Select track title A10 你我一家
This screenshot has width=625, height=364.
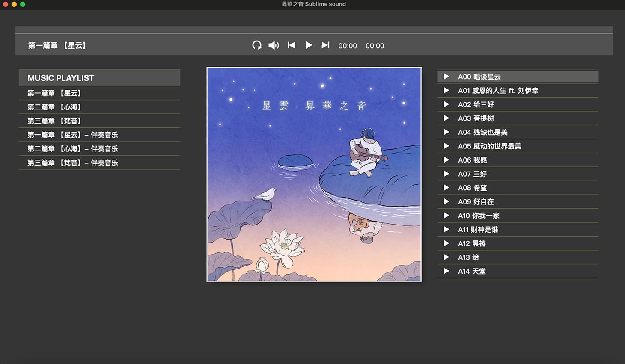click(479, 216)
